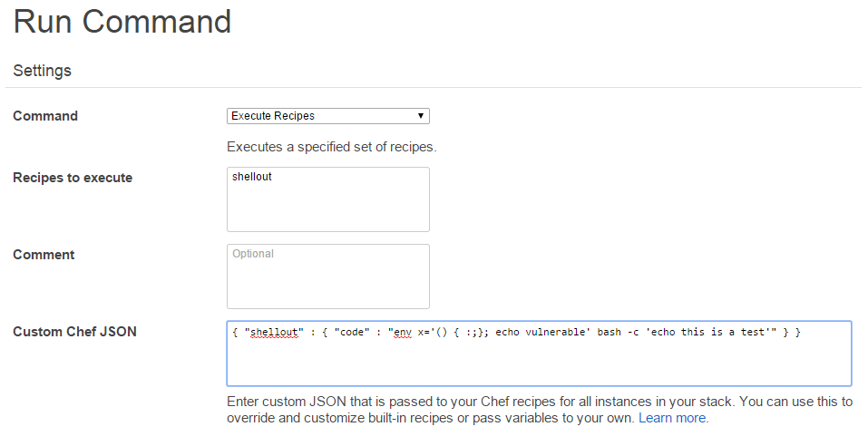Click into the optional Comment box
This screenshot has width=868, height=446.
(327, 276)
